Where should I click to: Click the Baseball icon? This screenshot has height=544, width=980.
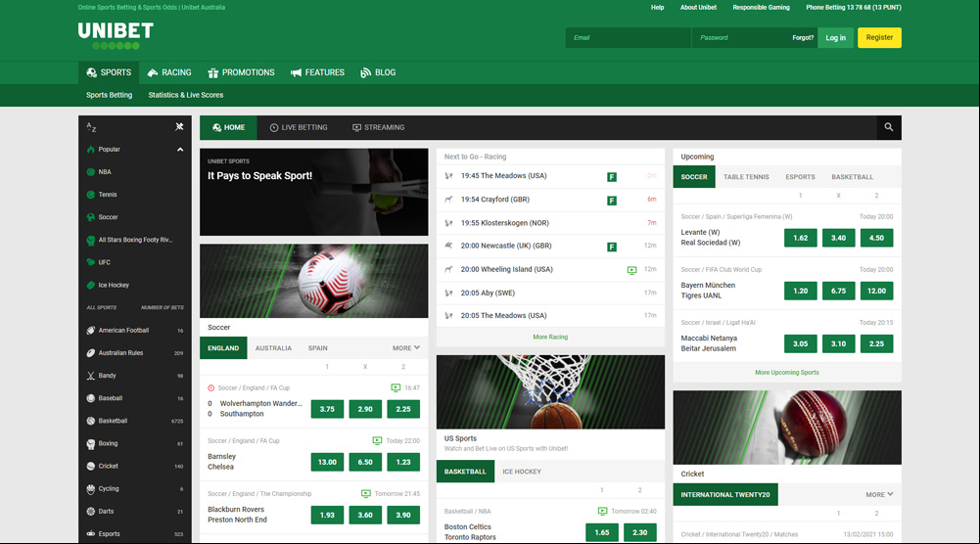[91, 398]
